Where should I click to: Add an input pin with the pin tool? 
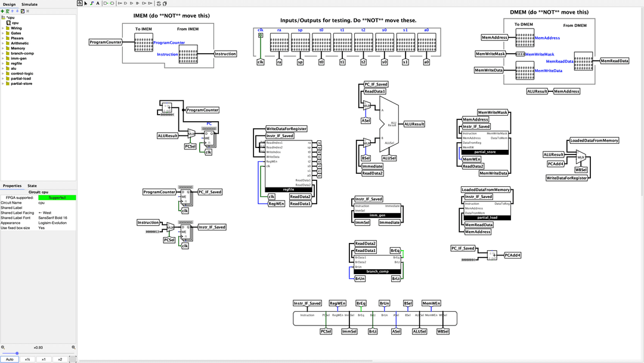tap(105, 3)
